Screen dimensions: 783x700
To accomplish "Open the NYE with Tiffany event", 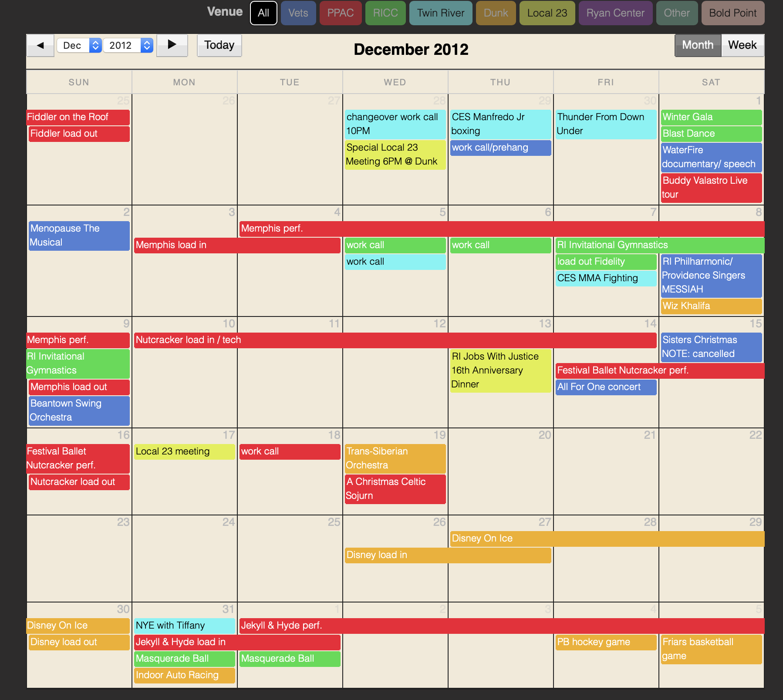I will click(184, 626).
